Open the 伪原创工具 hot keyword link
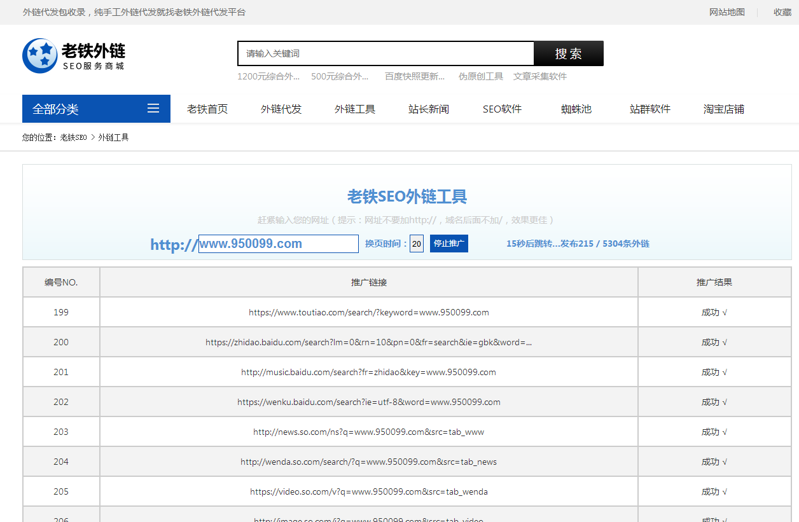 pyautogui.click(x=481, y=76)
